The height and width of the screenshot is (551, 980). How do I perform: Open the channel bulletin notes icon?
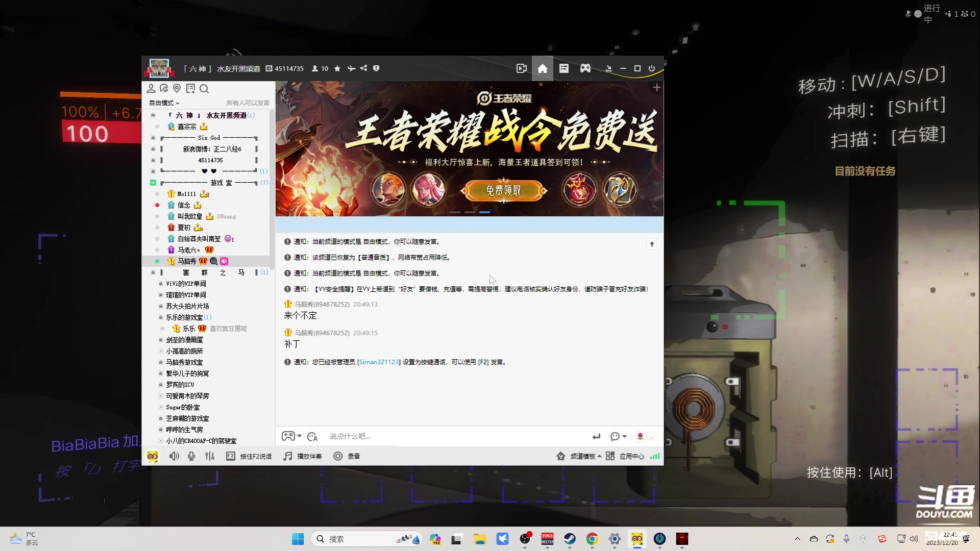(x=191, y=88)
